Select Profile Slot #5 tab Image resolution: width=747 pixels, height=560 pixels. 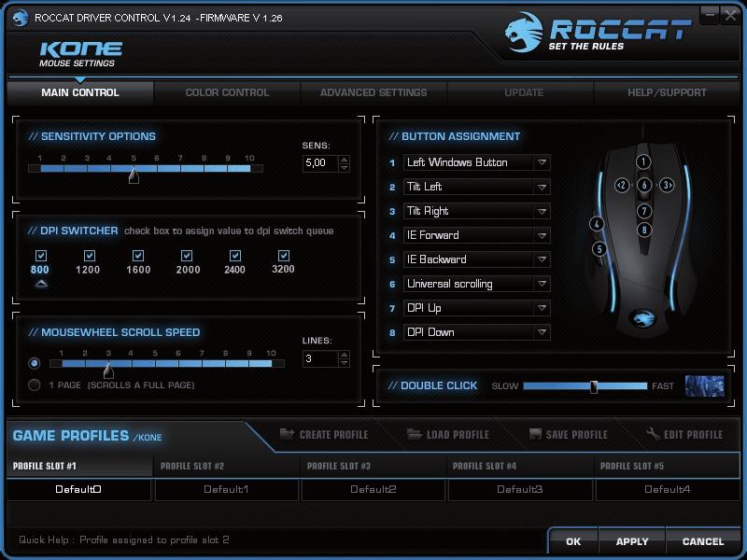667,466
